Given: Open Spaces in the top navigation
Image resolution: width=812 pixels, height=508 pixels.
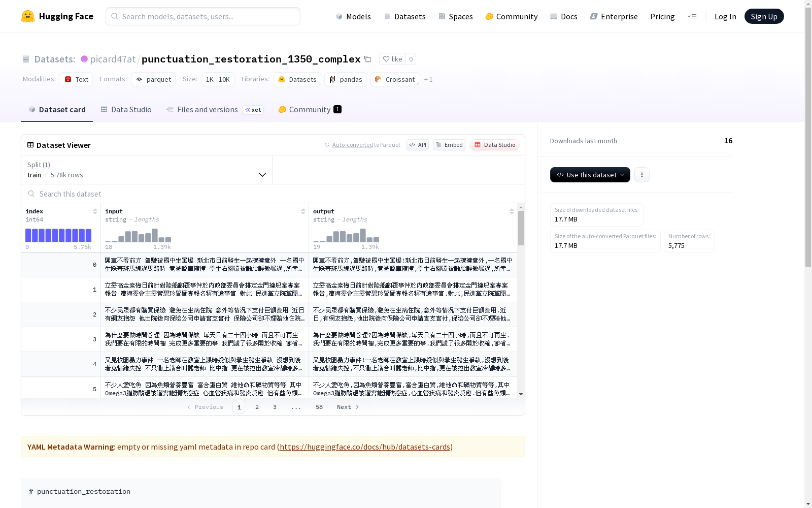Looking at the screenshot, I should [456, 16].
